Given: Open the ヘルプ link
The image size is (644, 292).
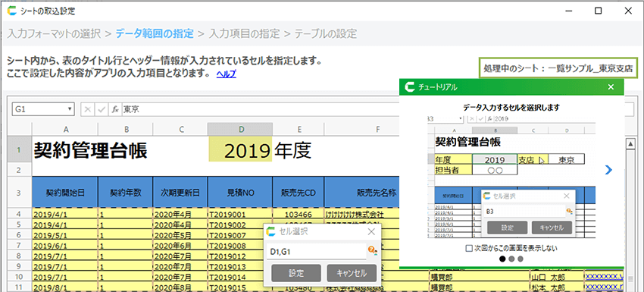Looking at the screenshot, I should [x=226, y=74].
